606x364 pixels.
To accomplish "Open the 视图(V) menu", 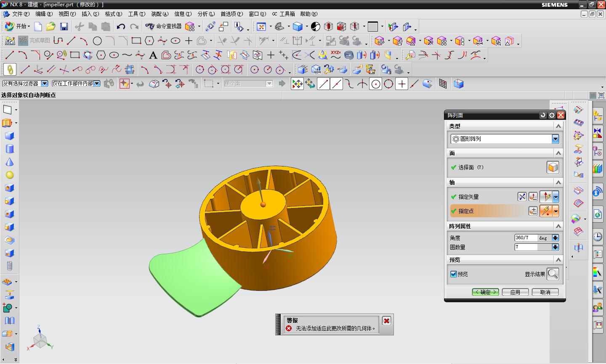I will [67, 14].
